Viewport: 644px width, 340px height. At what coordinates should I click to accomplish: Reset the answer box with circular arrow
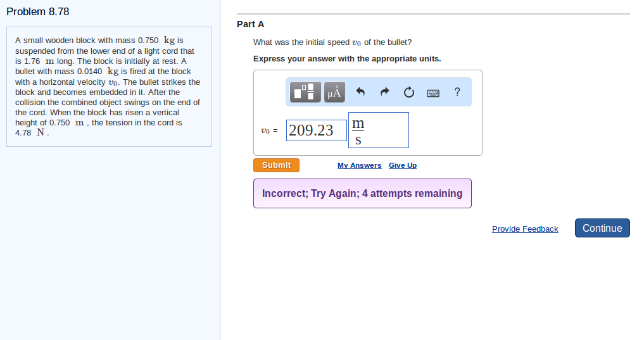(409, 92)
